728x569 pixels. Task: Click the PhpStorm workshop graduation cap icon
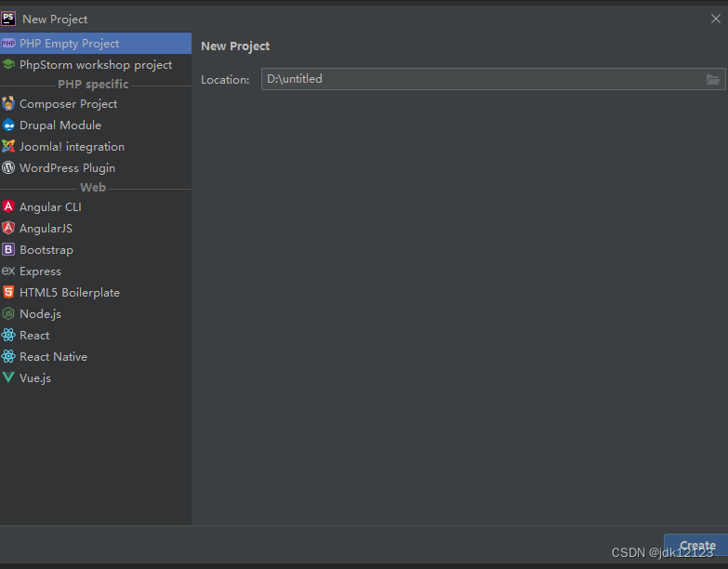8,64
